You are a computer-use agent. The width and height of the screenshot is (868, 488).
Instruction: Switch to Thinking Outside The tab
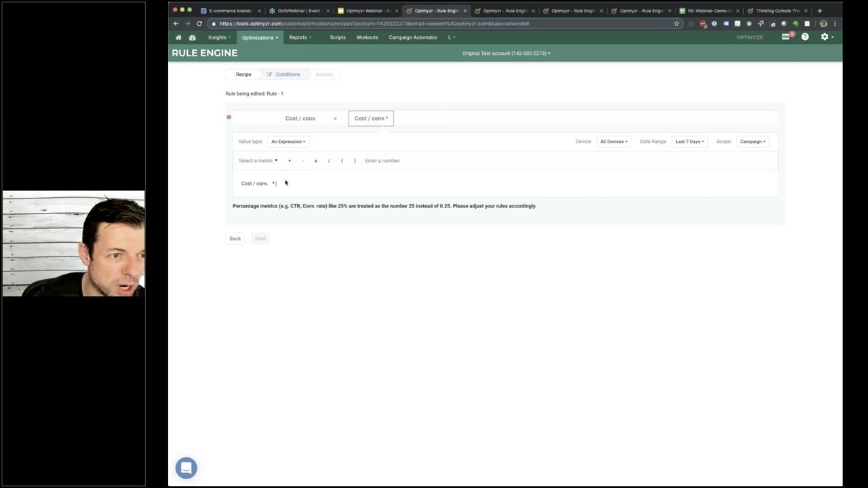[x=777, y=11]
